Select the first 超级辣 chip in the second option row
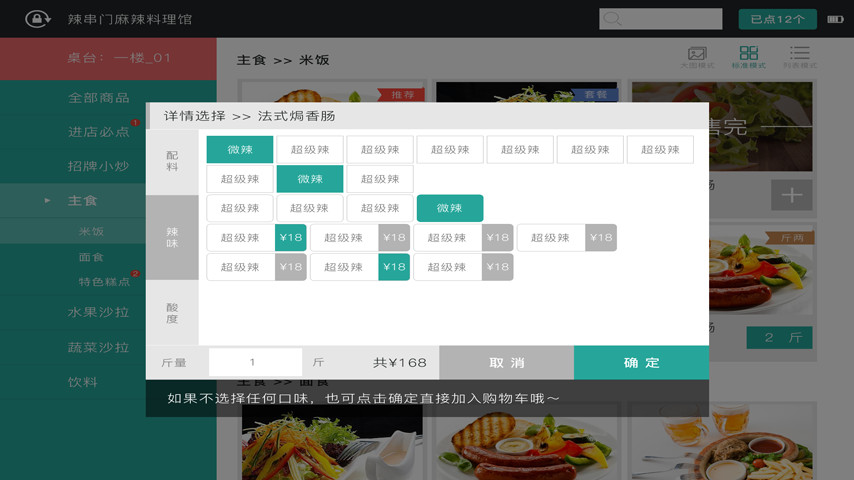 click(x=240, y=179)
